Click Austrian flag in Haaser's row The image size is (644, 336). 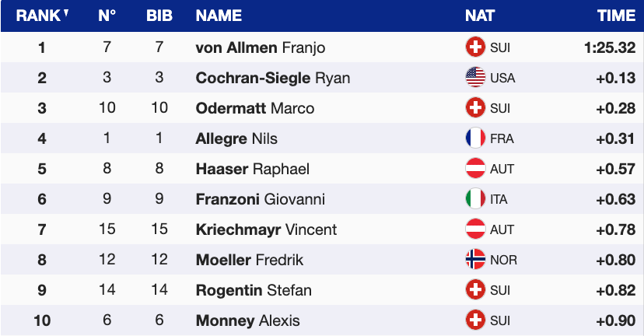[475, 169]
